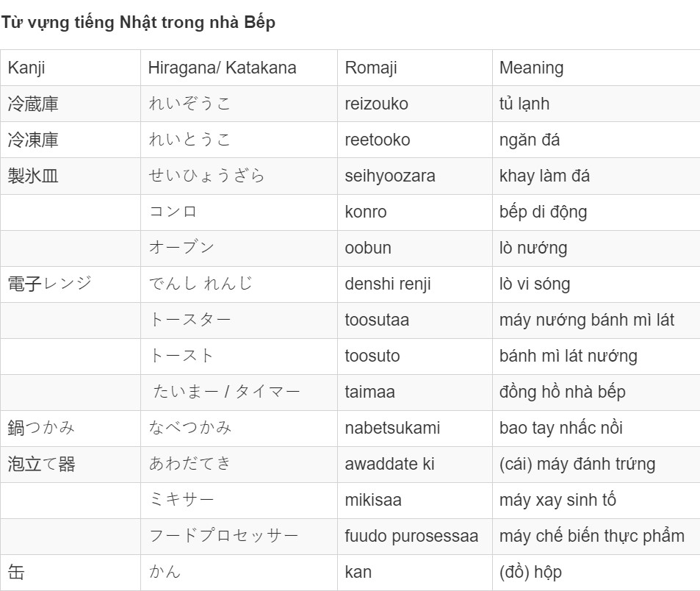700x591 pixels.
Task: Click the fuudo purosessaa cell
Action: [x=415, y=537]
